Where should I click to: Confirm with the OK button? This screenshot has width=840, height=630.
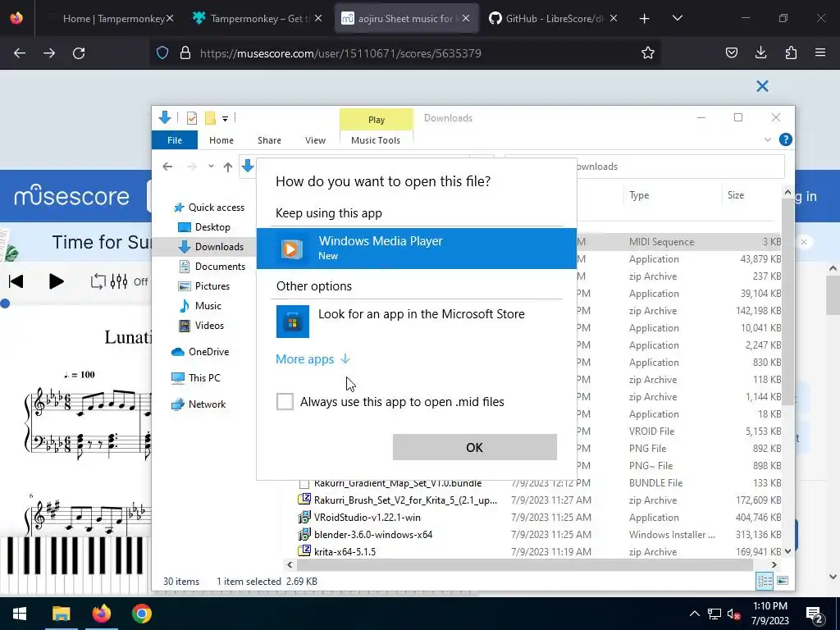point(475,447)
